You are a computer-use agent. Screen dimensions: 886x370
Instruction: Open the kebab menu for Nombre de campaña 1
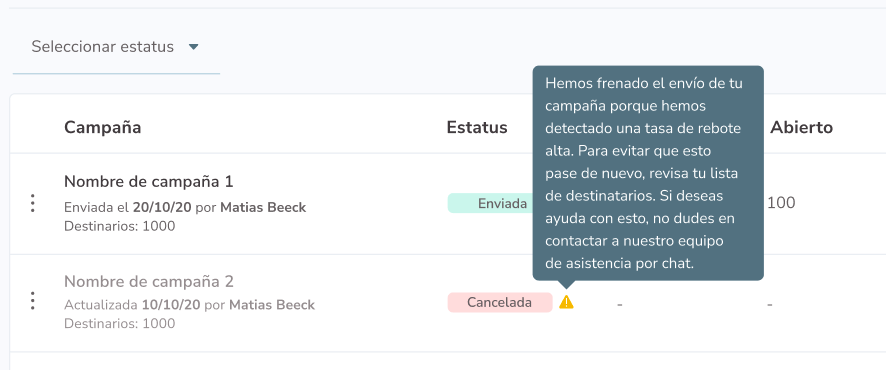pos(33,203)
